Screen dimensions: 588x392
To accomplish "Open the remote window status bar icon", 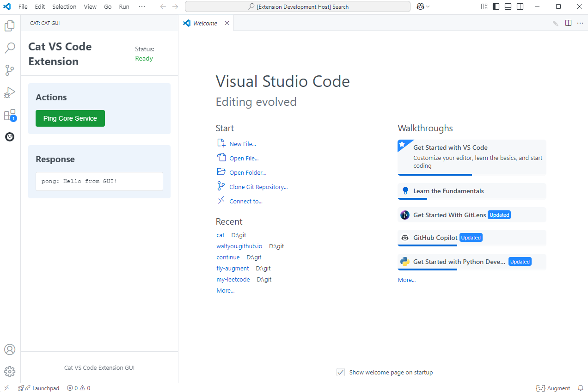I will [x=6, y=388].
